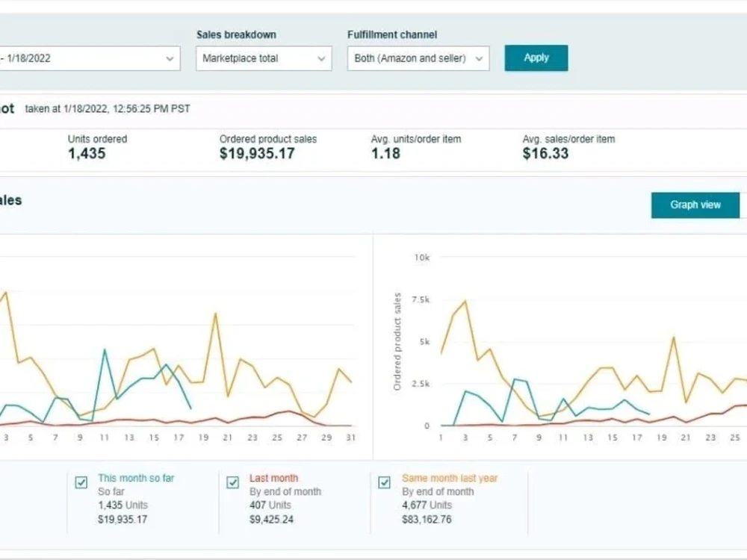The image size is (747, 560).
Task: Click the Apply button
Action: pos(536,58)
